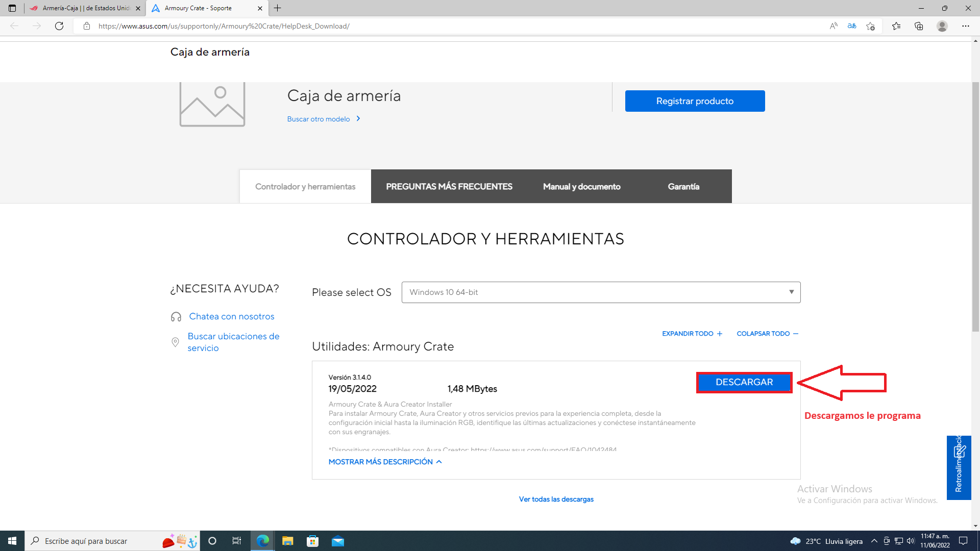Click COLAPSAR TODO to collapse all

[x=767, y=334]
